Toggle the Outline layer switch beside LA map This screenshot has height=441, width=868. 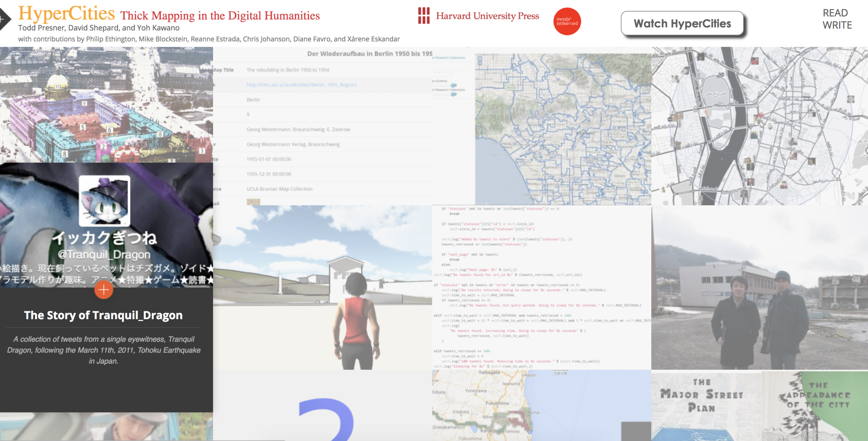click(x=453, y=85)
